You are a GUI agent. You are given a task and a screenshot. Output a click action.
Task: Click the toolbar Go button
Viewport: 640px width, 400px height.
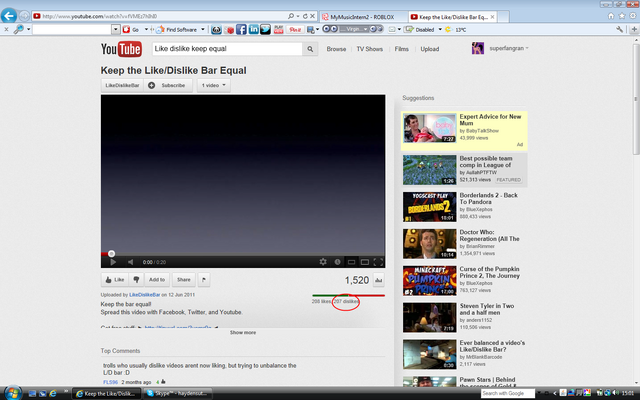point(132,29)
